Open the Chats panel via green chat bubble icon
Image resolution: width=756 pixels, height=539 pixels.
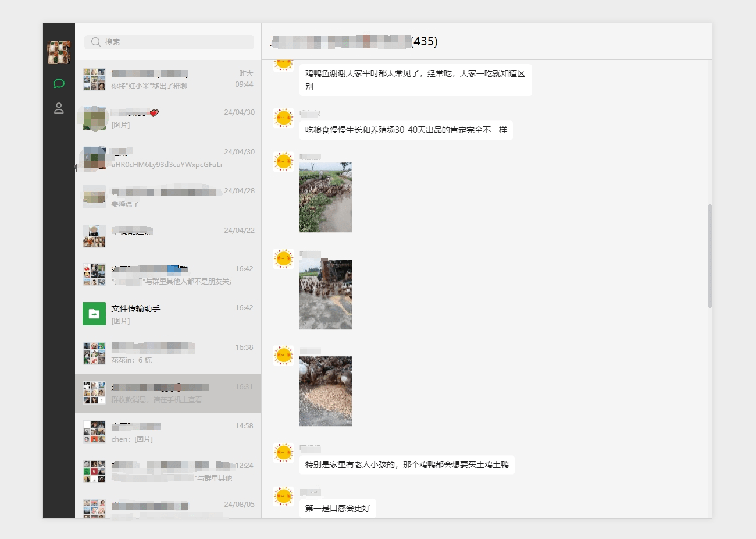(58, 83)
